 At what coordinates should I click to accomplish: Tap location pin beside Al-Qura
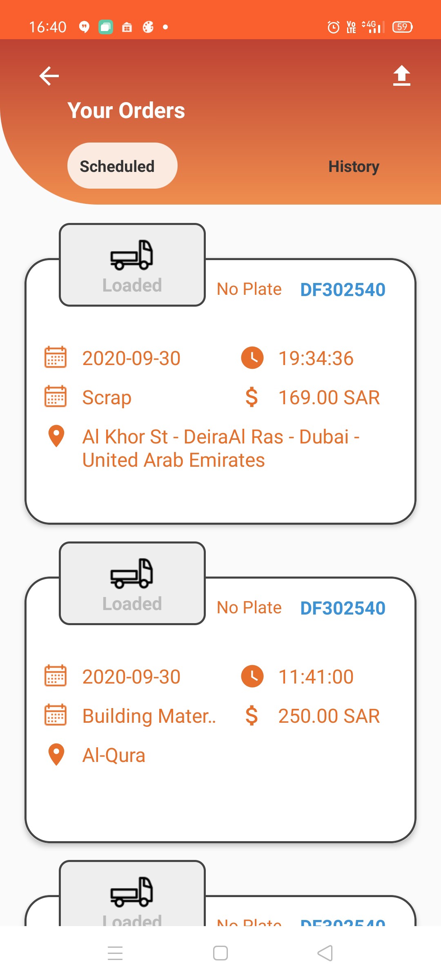[56, 755]
